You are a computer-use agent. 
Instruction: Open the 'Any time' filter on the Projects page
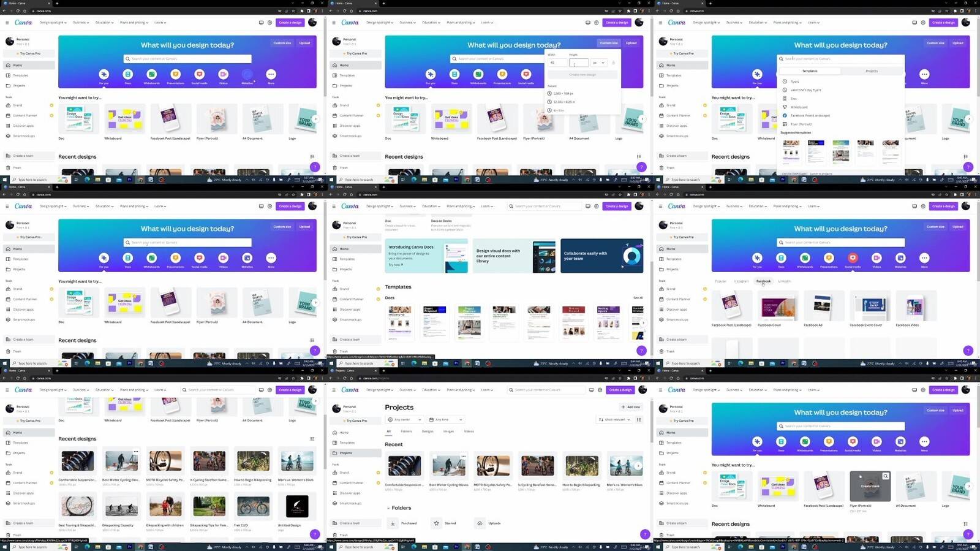445,420
